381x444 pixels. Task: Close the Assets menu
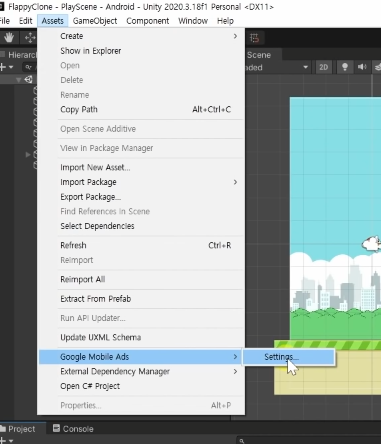53,21
